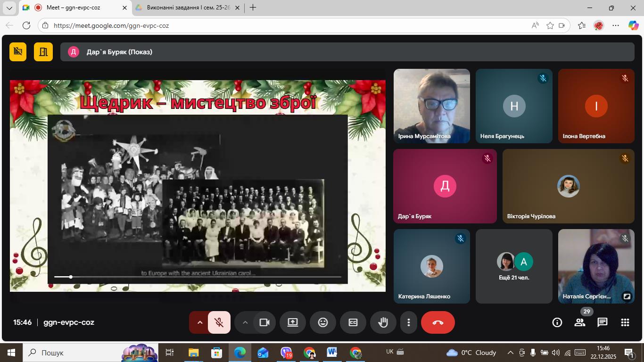This screenshot has height=362, width=644.
Task: Raise hand in the meeting
Action: 383,322
